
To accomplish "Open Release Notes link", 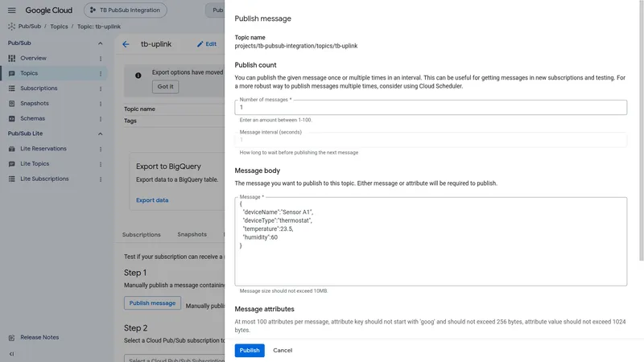I will (39, 337).
